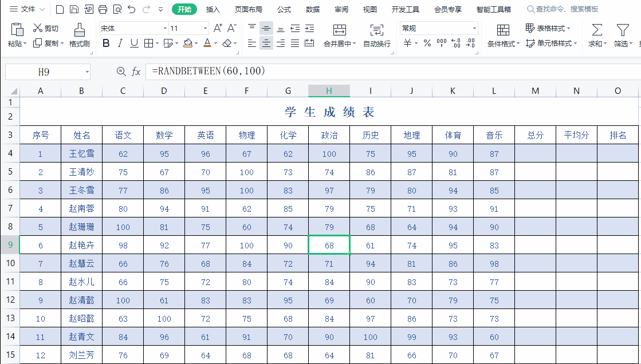The image size is (641, 364).
Task: Open the 文件 menu
Action: (27, 9)
